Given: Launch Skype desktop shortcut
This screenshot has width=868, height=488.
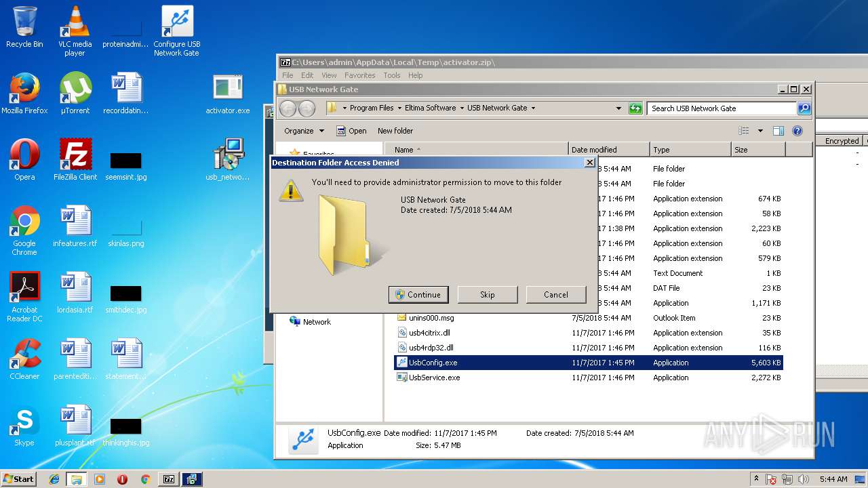Looking at the screenshot, I should (x=24, y=426).
